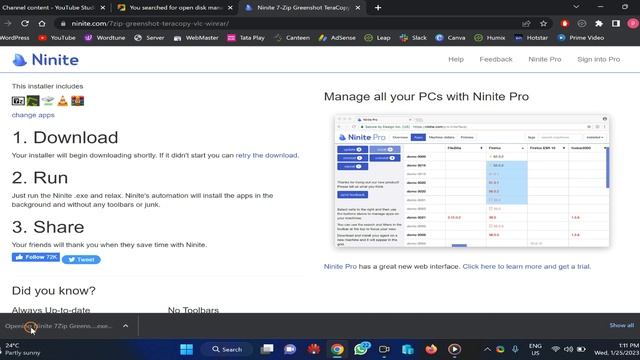Click the Ninite logo
The width and height of the screenshot is (640, 360).
[x=46, y=60]
